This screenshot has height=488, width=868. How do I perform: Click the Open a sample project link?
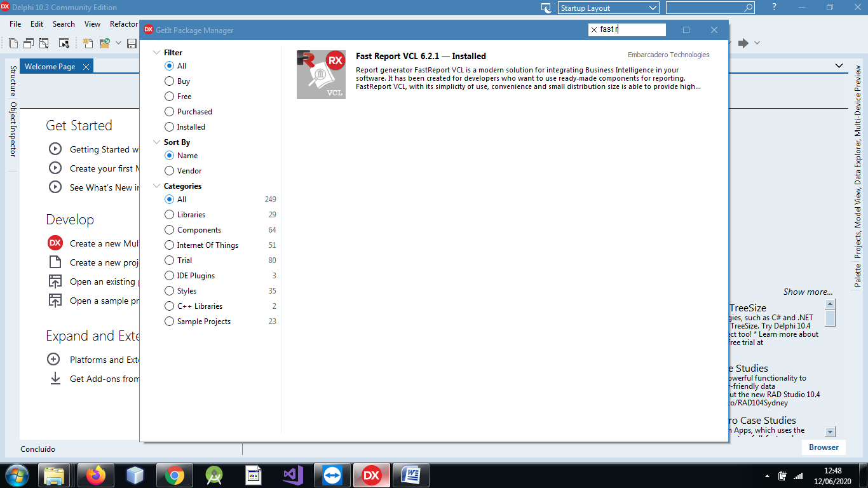pyautogui.click(x=104, y=301)
